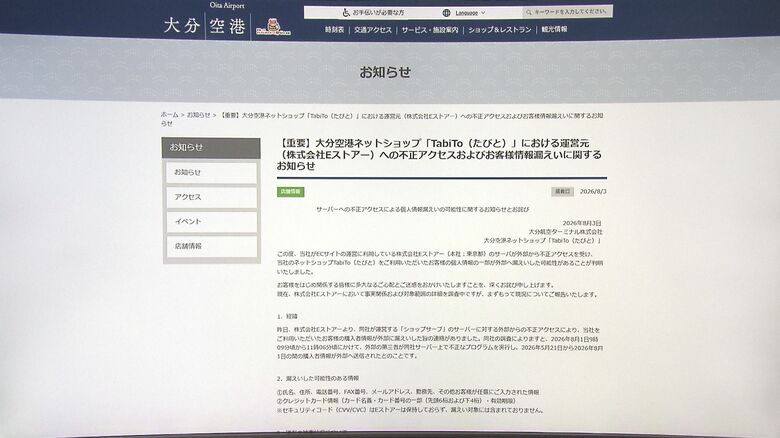Go to ホーム in breadcrumb

click(169, 115)
